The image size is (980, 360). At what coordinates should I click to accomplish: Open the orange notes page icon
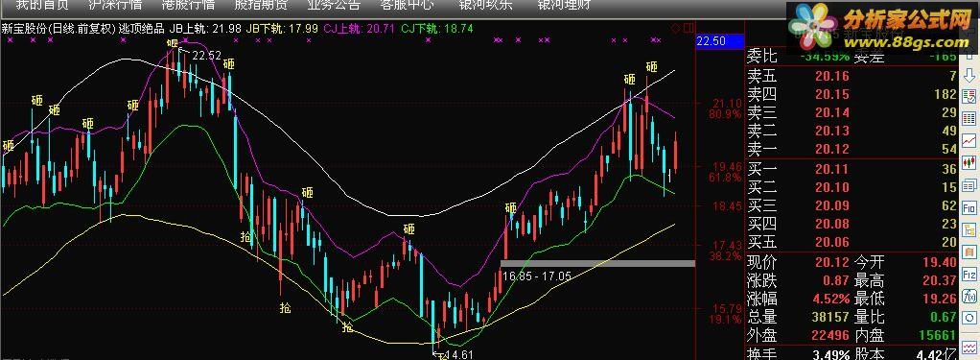(x=969, y=252)
